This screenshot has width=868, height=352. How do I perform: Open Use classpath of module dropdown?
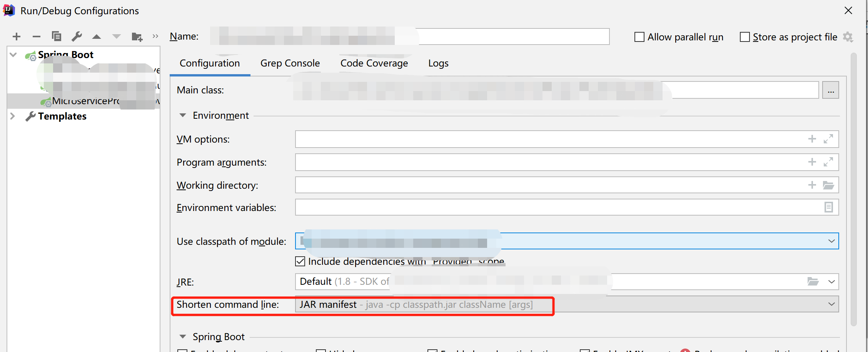pos(831,241)
